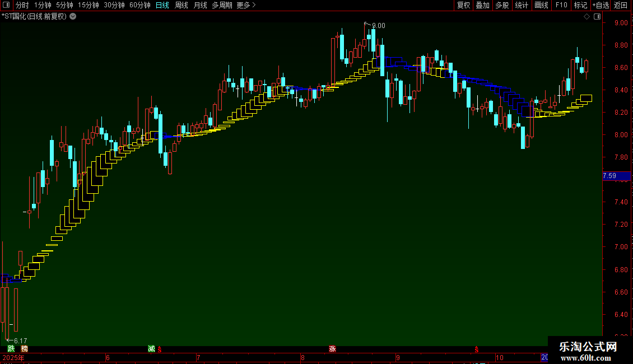Click the 返回 back button
This screenshot has height=364, width=633.
click(x=621, y=5)
